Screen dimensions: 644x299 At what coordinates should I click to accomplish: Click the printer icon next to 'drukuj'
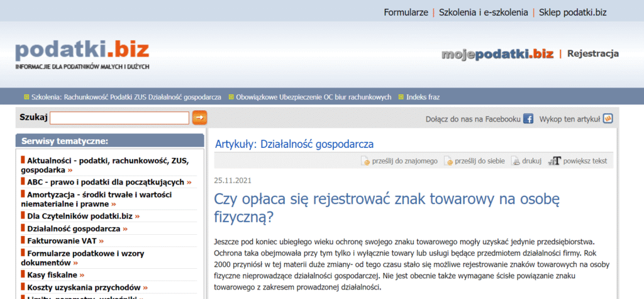click(516, 161)
